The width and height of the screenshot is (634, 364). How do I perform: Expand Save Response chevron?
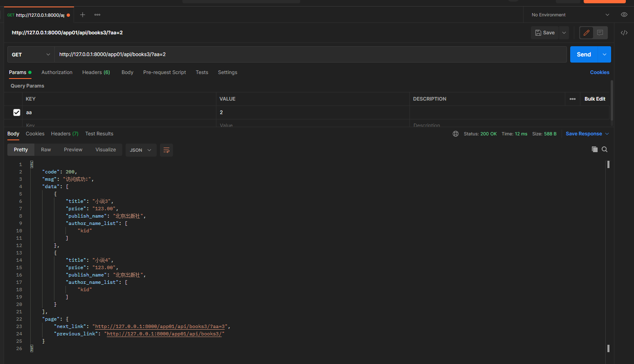tap(607, 134)
